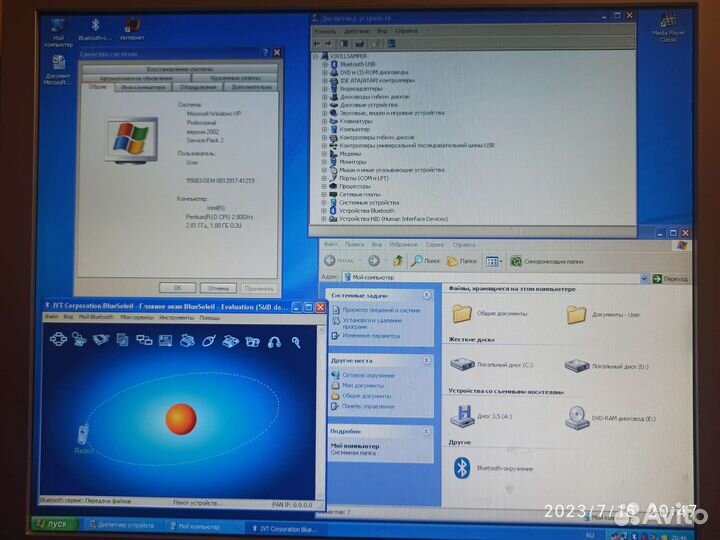Select 3.5 floppy disk (A:)
The image size is (720, 540).
point(481,416)
